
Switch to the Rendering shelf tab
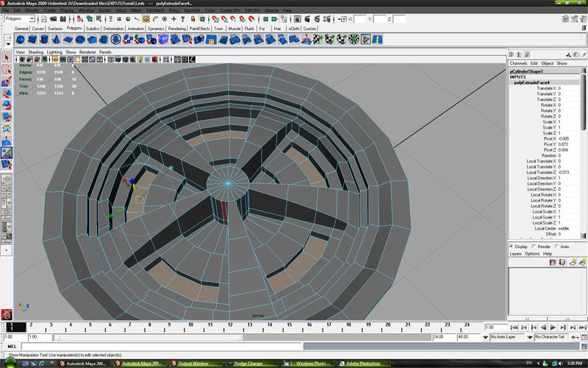coord(177,28)
